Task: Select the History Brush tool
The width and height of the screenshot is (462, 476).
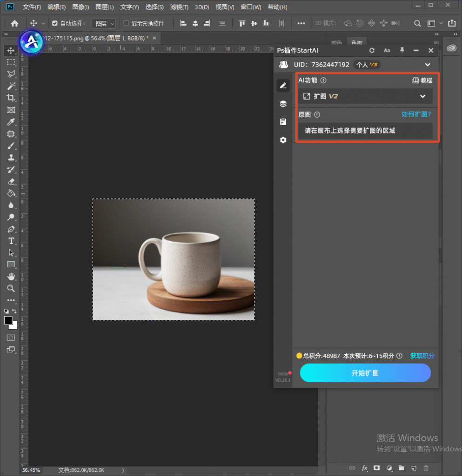Action: point(11,169)
